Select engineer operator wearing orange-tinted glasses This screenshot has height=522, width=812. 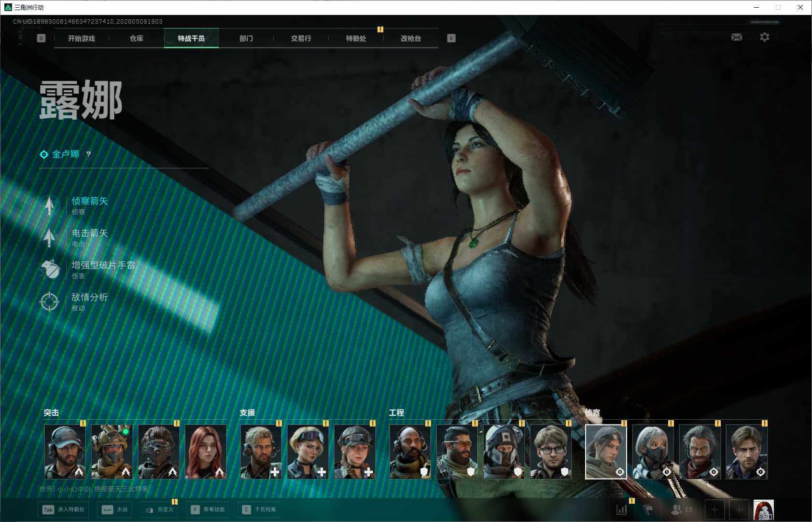tap(457, 452)
